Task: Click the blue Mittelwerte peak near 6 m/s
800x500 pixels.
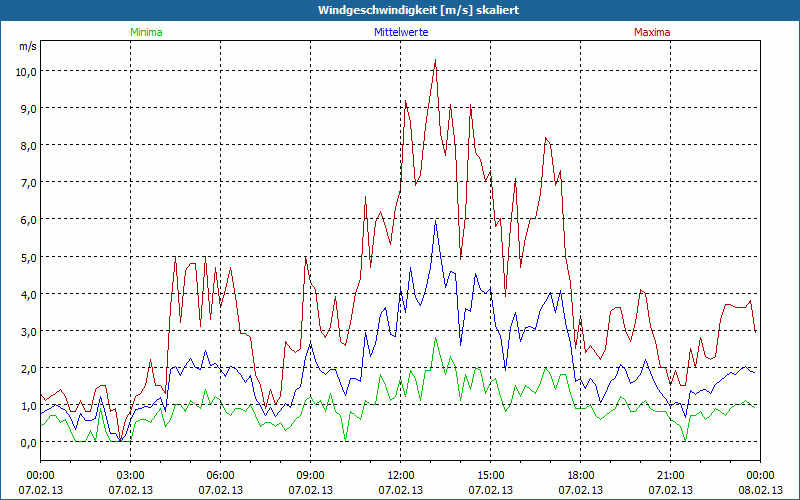Action: coord(435,221)
